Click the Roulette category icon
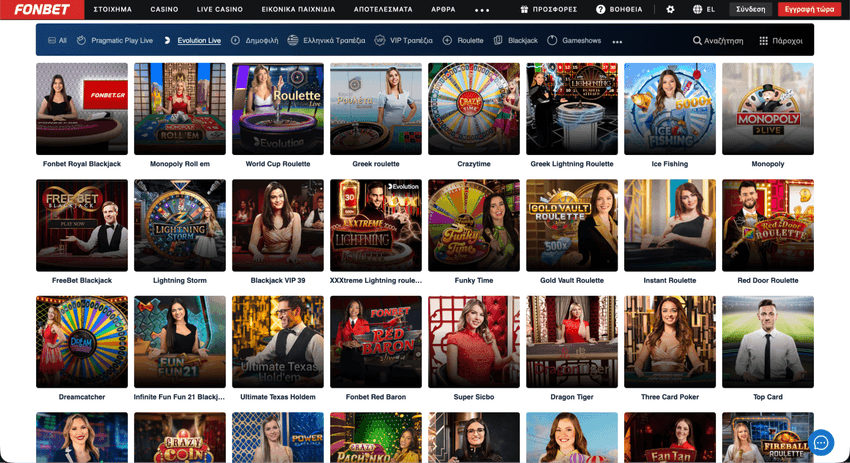This screenshot has height=463, width=850. pos(447,40)
